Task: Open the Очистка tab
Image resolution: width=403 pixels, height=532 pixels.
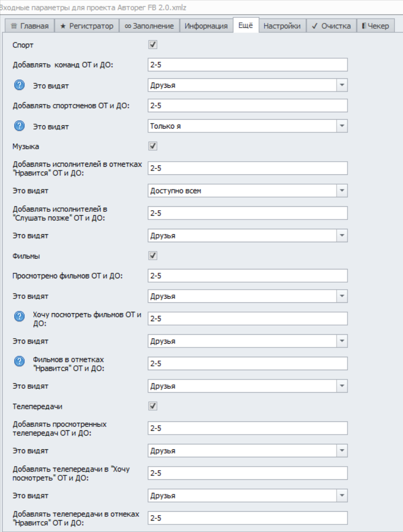Action: click(x=331, y=26)
